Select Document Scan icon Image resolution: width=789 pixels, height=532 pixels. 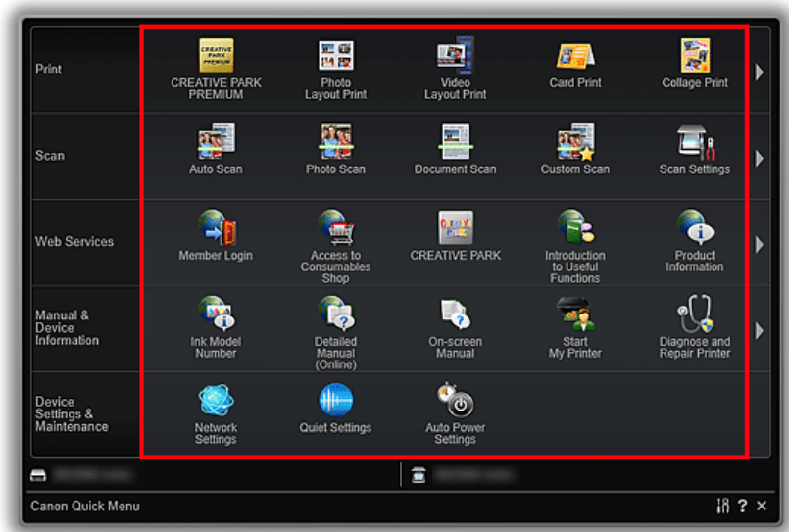(x=455, y=142)
